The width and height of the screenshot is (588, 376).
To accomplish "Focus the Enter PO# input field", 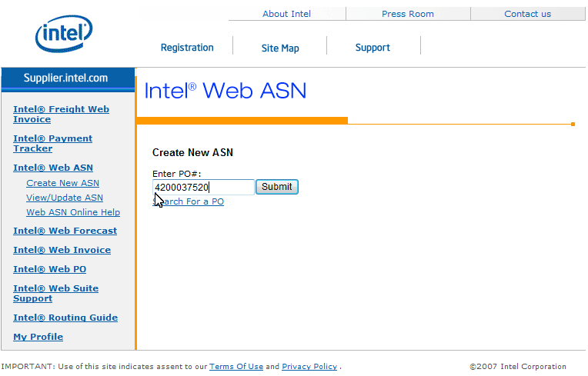I will pos(203,188).
